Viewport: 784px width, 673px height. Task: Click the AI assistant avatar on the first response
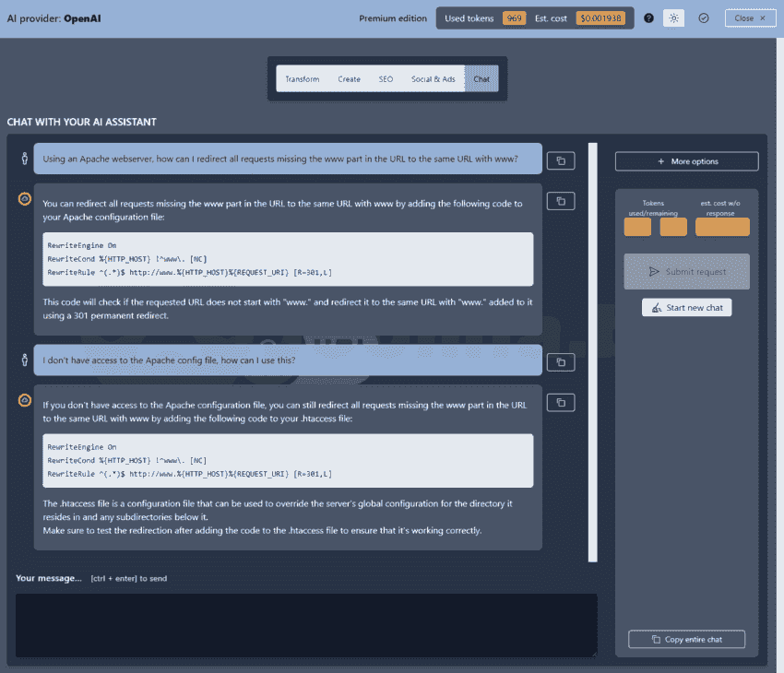click(x=24, y=197)
